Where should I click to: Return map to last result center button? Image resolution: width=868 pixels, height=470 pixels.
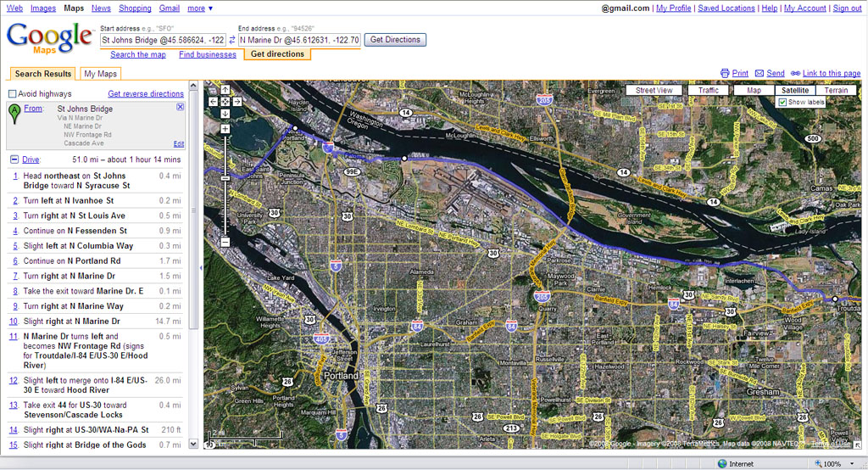pyautogui.click(x=225, y=101)
